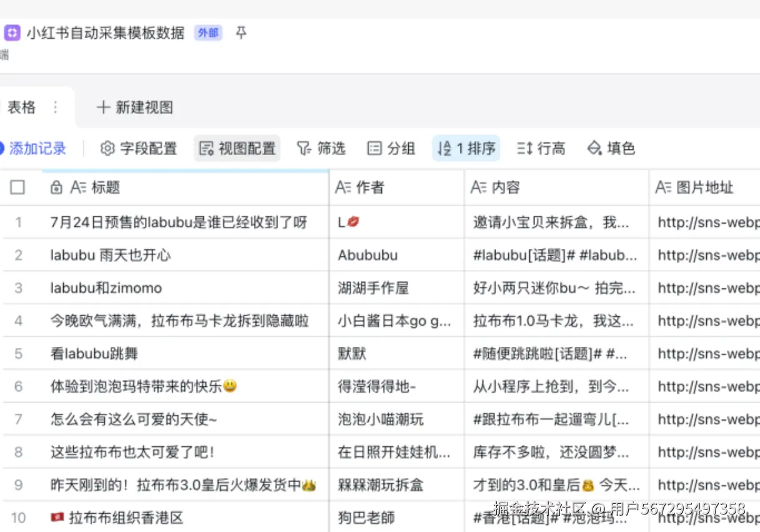
Task: Click title cell 昨天刚到的！拉布布3.0皇后火爆发货中
Action: [x=184, y=485]
